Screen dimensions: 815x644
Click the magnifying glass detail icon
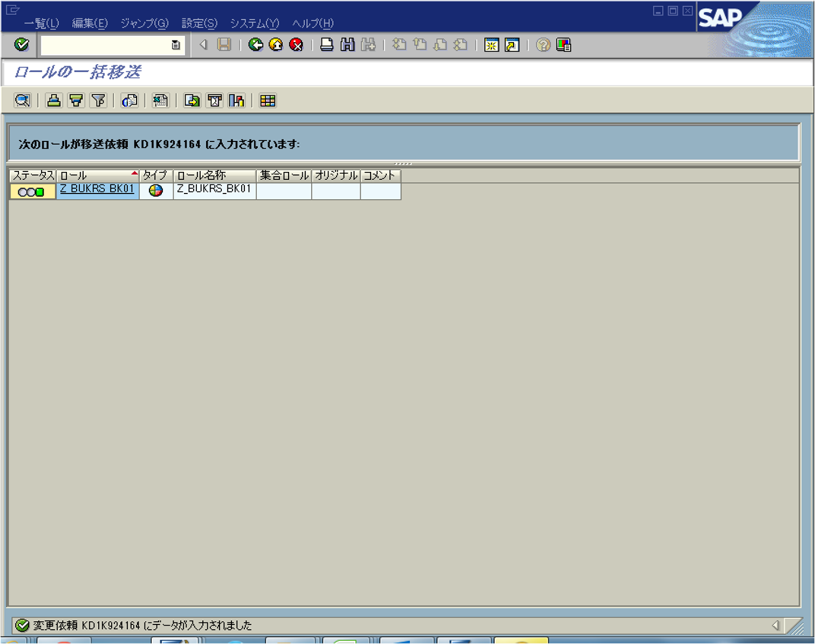[x=22, y=101]
